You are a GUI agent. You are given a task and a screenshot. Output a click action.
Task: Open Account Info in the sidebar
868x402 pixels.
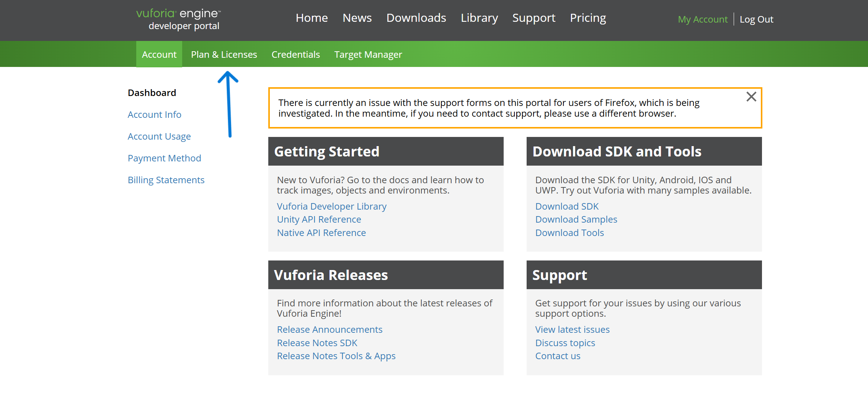[154, 115]
